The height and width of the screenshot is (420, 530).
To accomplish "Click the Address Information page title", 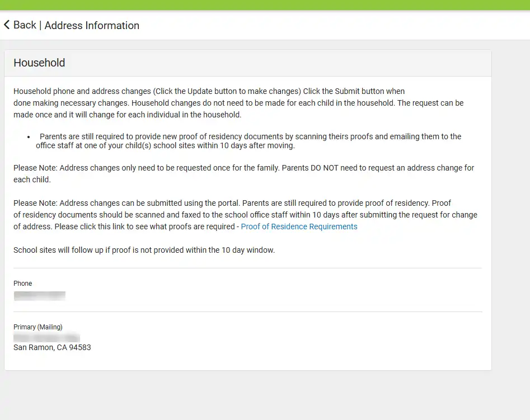I will tap(92, 25).
